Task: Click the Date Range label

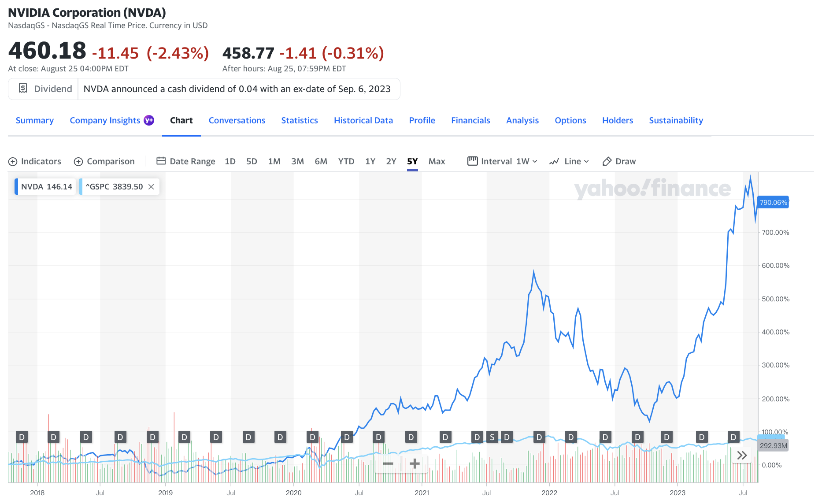Action: pyautogui.click(x=193, y=161)
